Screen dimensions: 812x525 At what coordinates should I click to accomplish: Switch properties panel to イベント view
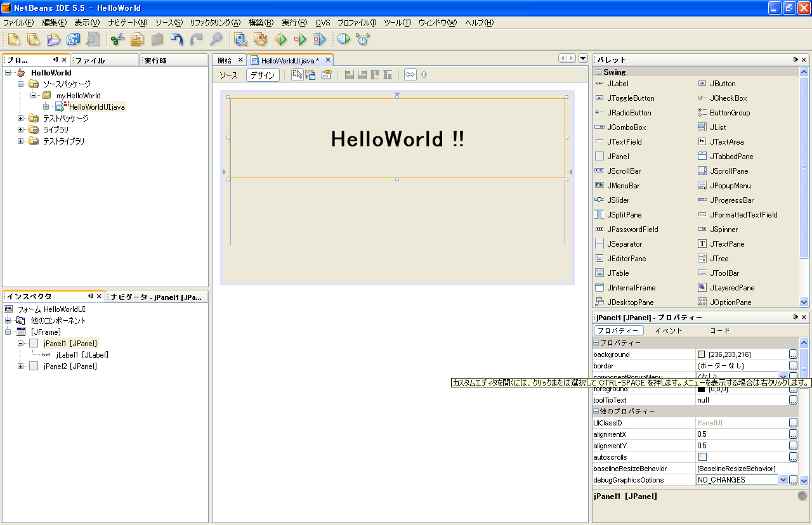[668, 330]
